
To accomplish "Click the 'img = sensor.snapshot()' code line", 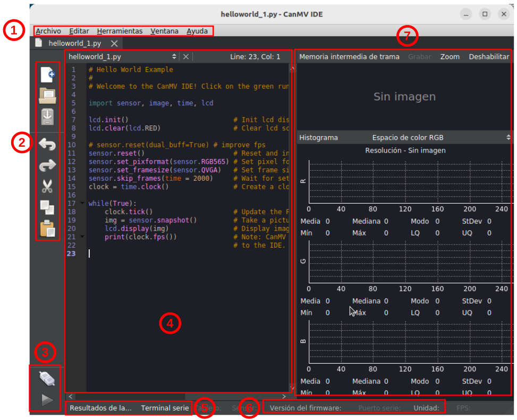I will click(151, 220).
